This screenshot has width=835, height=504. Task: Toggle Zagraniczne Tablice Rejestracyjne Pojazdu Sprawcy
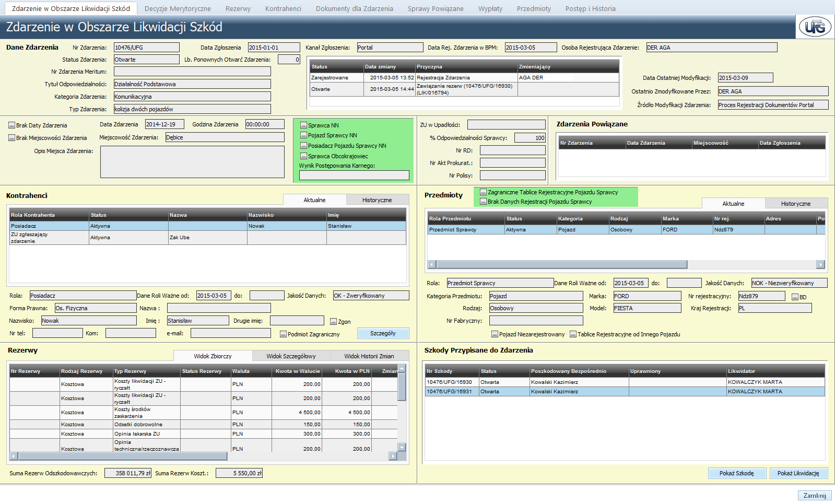pos(483,192)
